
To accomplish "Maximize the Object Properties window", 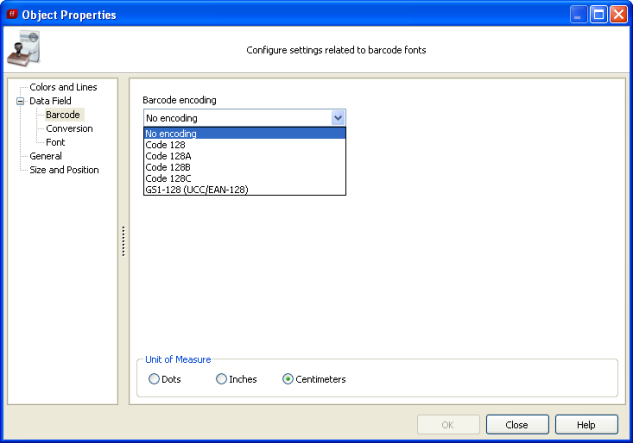I will click(x=599, y=15).
